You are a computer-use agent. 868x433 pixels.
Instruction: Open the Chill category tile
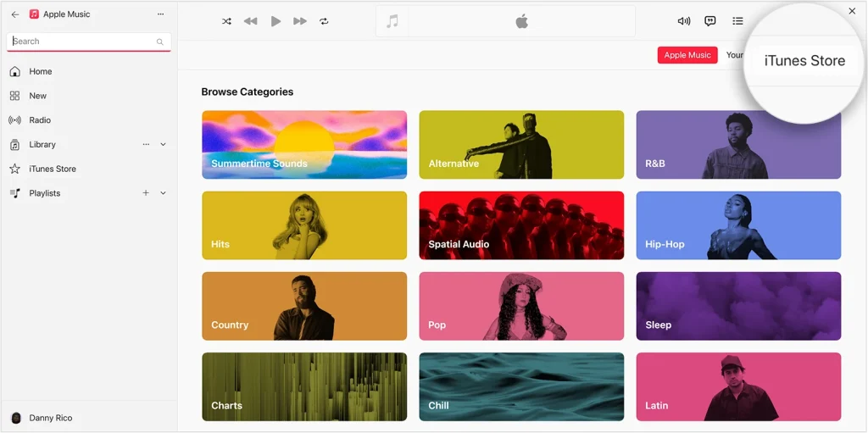pyautogui.click(x=521, y=387)
